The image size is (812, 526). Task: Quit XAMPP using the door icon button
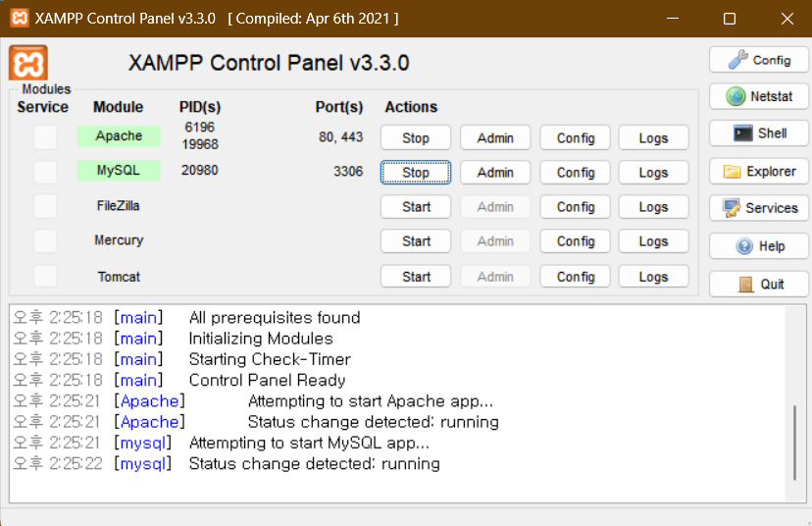click(x=759, y=284)
